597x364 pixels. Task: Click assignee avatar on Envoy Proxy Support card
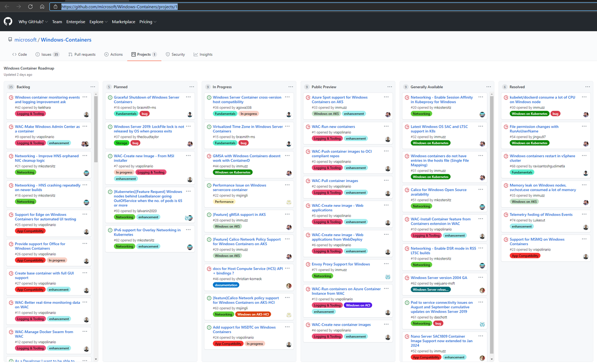point(388,276)
